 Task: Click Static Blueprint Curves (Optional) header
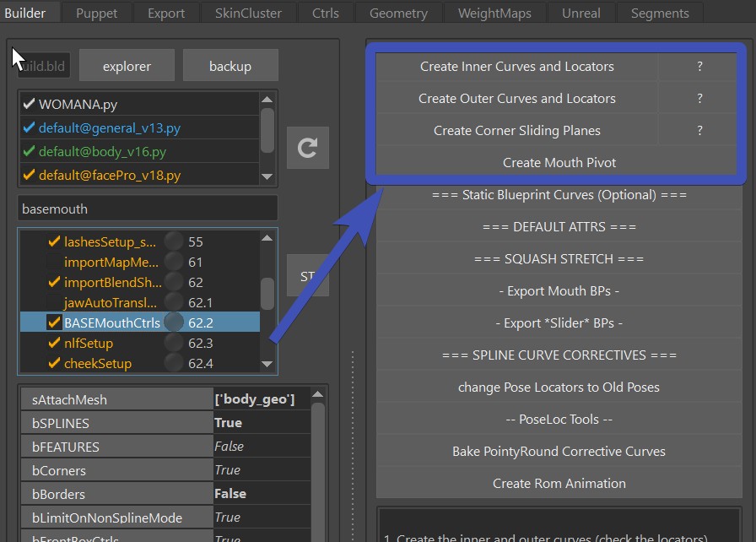pos(559,195)
